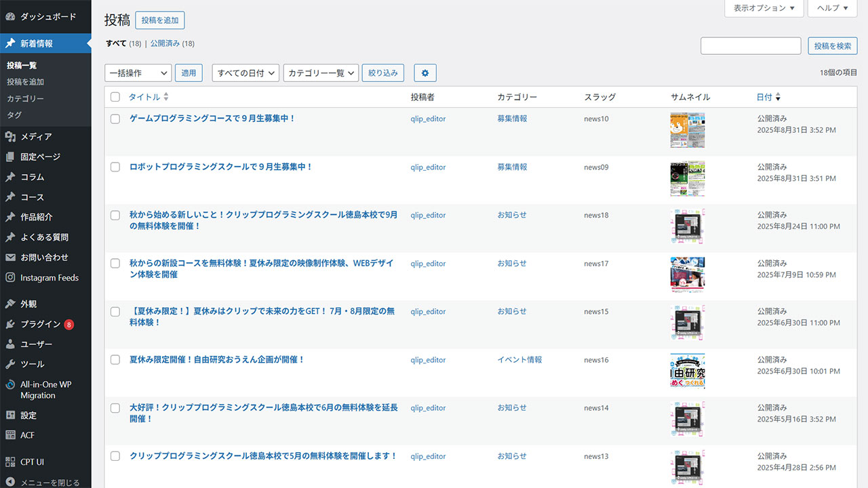Click the Media icon in sidebar
Screen dimensions: 868x488
click(x=10, y=137)
